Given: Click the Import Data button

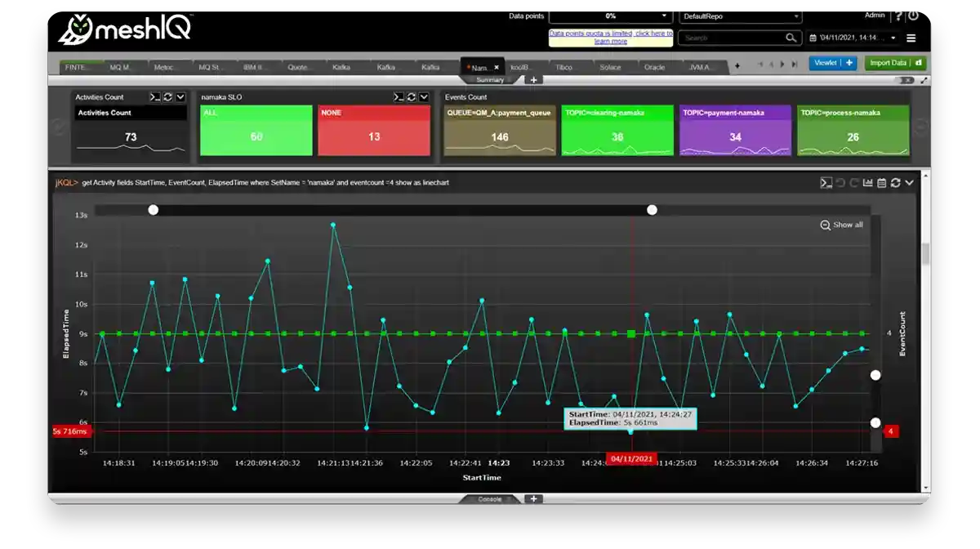Looking at the screenshot, I should (x=895, y=63).
